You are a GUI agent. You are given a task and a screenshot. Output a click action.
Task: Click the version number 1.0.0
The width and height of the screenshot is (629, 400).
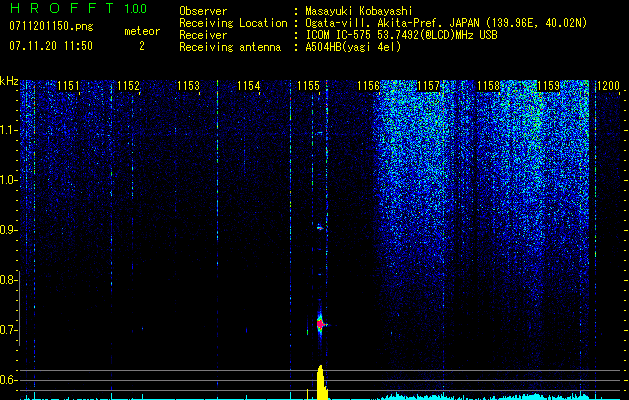pos(135,9)
